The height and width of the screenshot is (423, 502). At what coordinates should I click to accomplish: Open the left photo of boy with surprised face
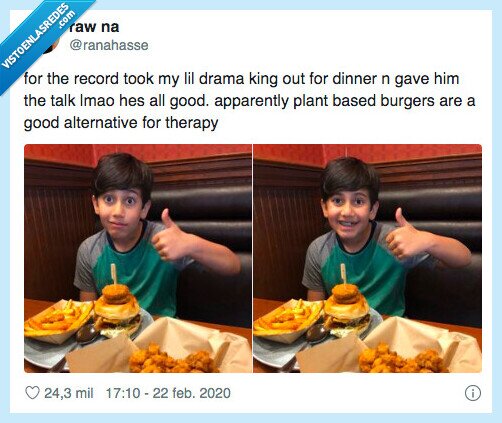point(138,258)
